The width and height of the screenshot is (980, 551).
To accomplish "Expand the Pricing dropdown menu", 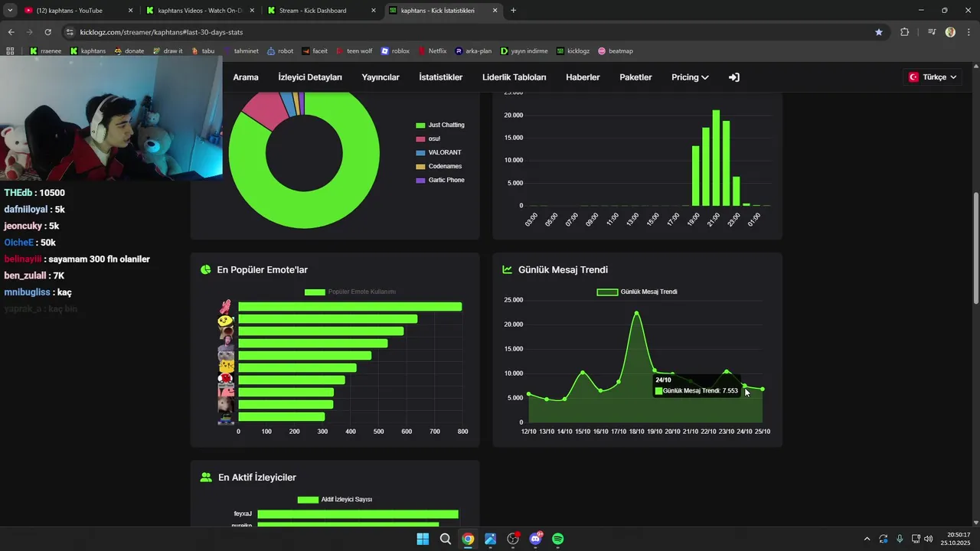I will (x=690, y=77).
